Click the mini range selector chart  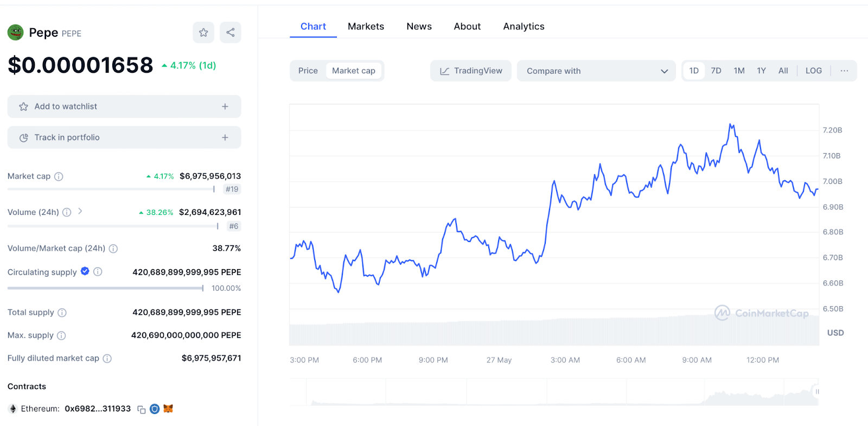click(554, 392)
